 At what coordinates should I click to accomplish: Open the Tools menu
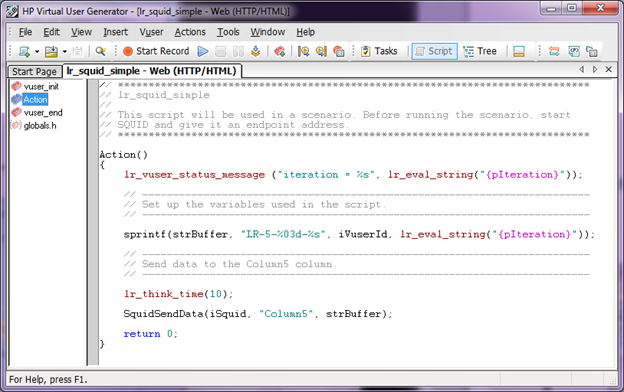pos(228,32)
